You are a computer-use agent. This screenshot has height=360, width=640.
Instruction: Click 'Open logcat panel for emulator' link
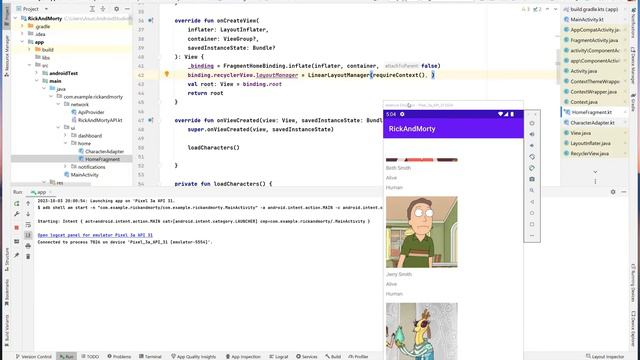(x=95, y=235)
